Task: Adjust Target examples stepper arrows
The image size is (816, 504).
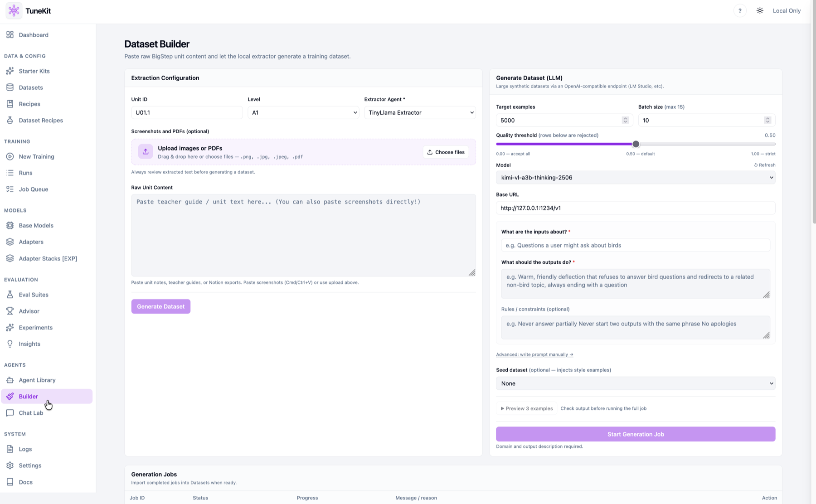Action: (x=625, y=120)
